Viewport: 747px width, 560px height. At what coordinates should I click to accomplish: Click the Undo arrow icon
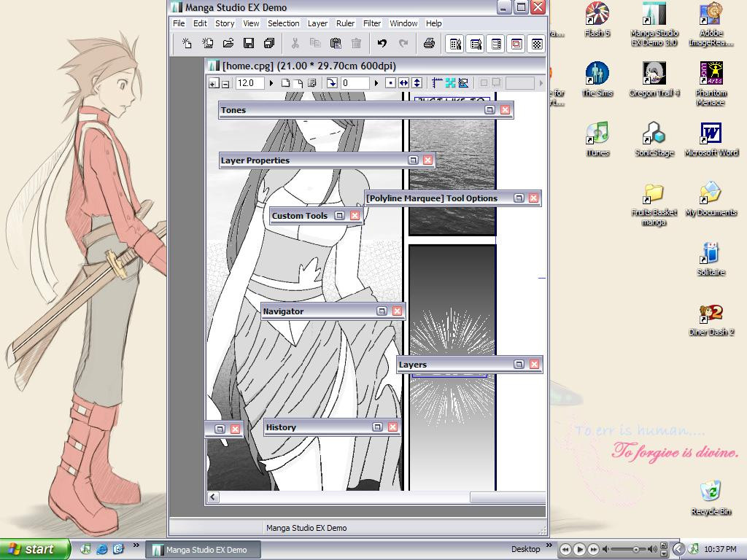(x=382, y=43)
